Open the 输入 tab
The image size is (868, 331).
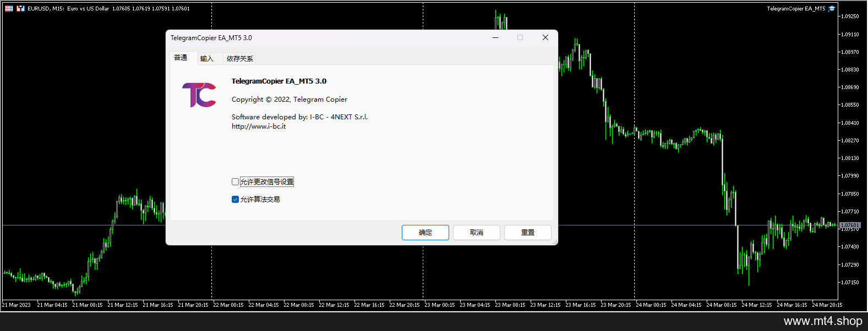(x=207, y=59)
